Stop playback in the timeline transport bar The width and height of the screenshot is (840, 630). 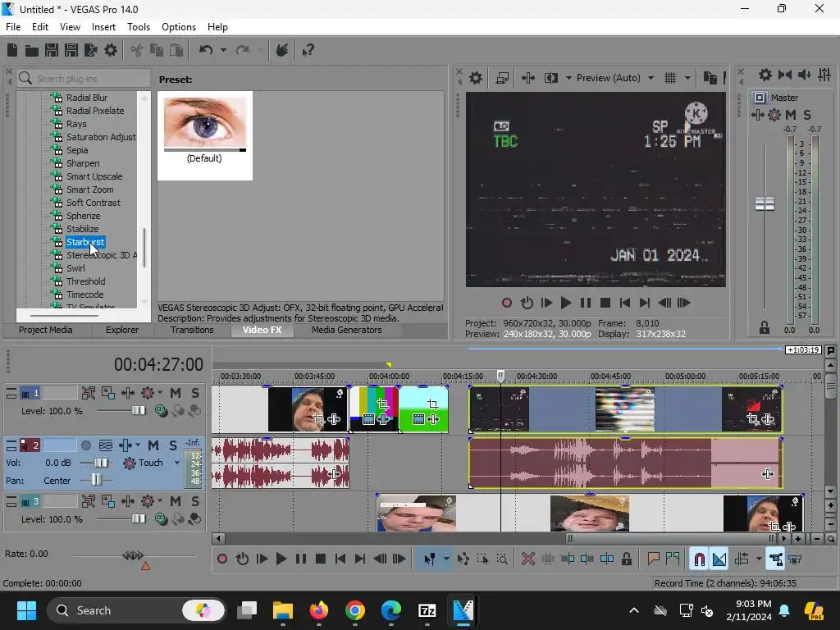pyautogui.click(x=321, y=559)
